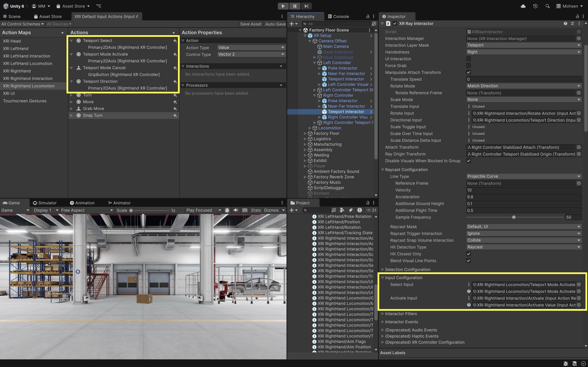588x367 pixels.
Task: Open the Undo History clock icon
Action: click(535, 6)
